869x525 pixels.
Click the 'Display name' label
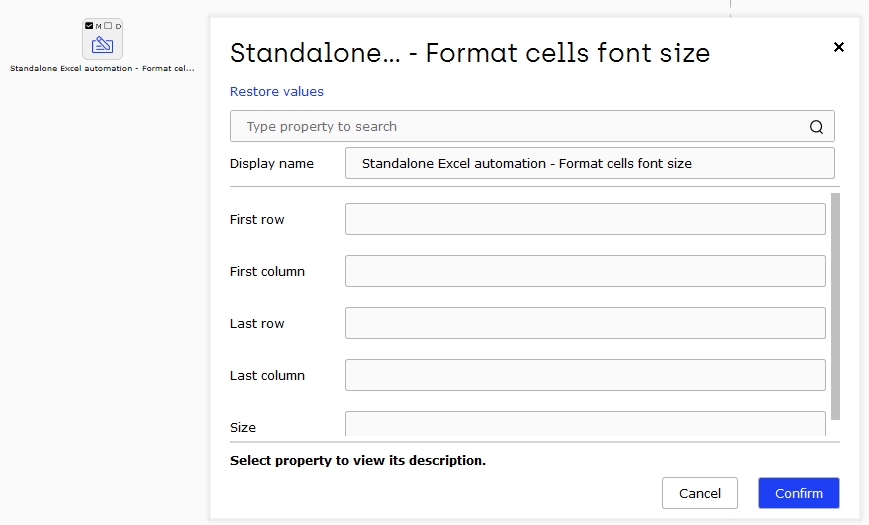272,164
